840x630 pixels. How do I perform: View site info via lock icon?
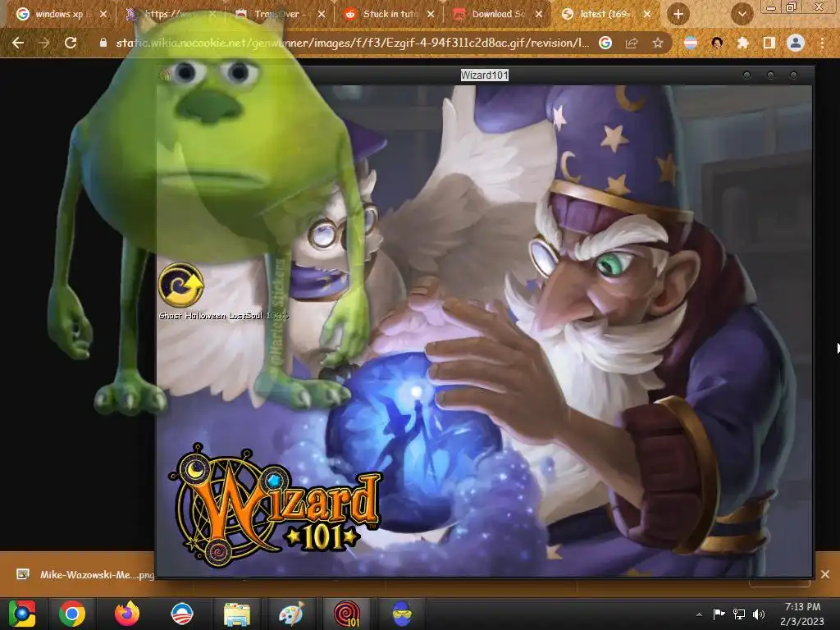click(x=103, y=43)
